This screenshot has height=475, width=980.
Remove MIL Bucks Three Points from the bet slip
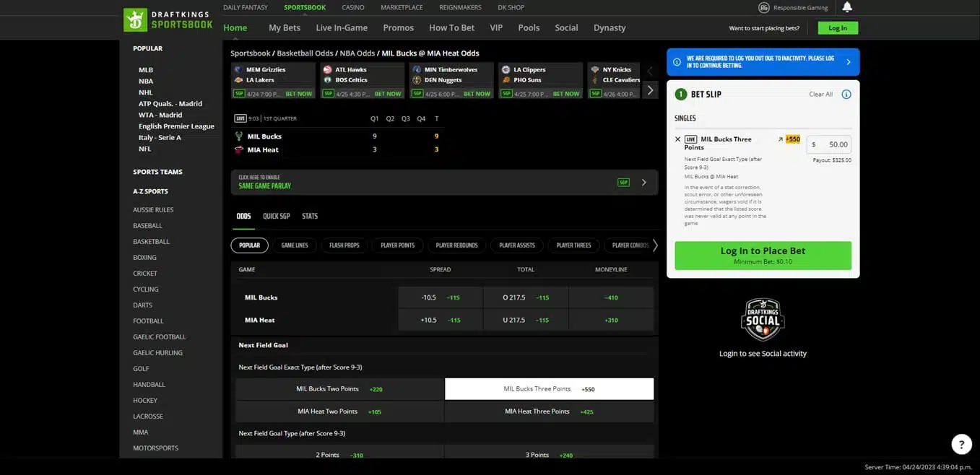(x=677, y=139)
